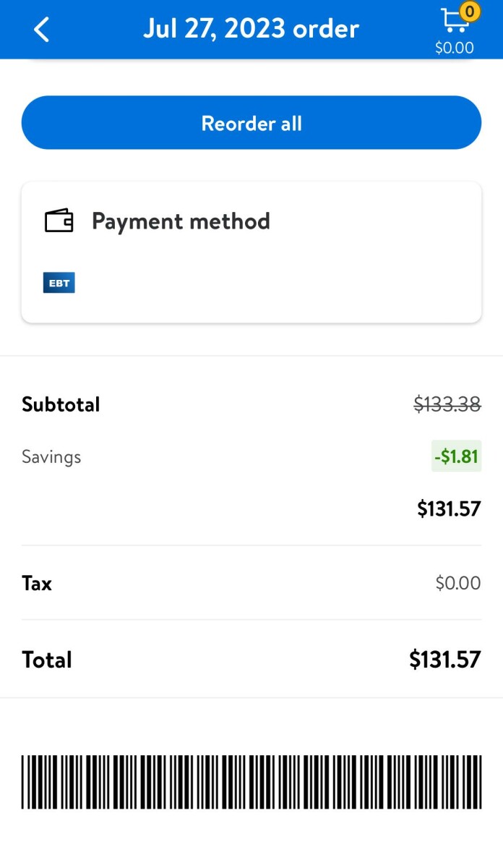Tap the $131.57 discounted subtotal amount
This screenshot has height=868, width=503.
click(x=449, y=509)
